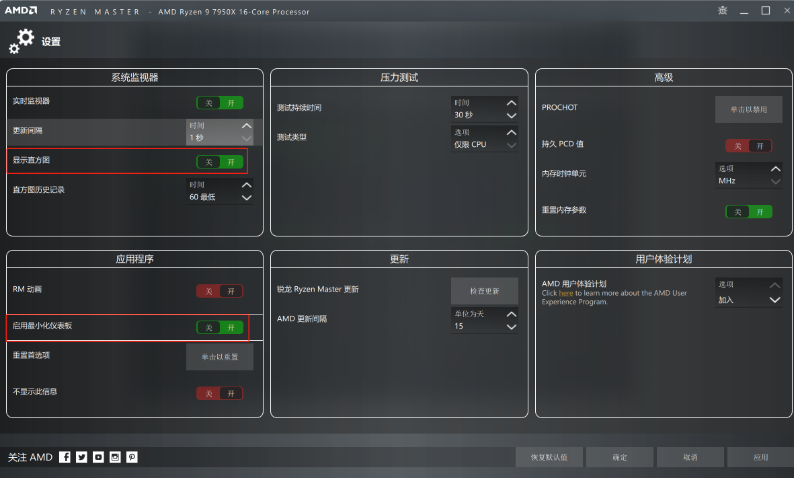Click the 锐龙 Ryzen Master 更新 label

pos(317,289)
